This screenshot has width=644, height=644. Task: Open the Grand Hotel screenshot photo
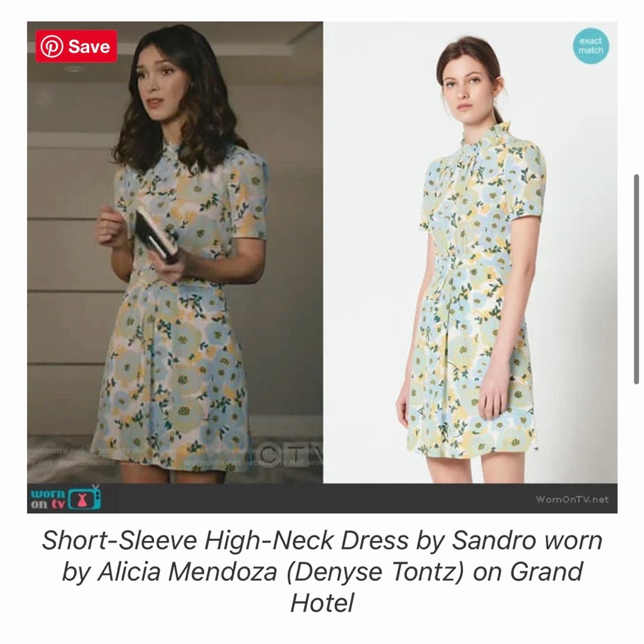pos(175,252)
